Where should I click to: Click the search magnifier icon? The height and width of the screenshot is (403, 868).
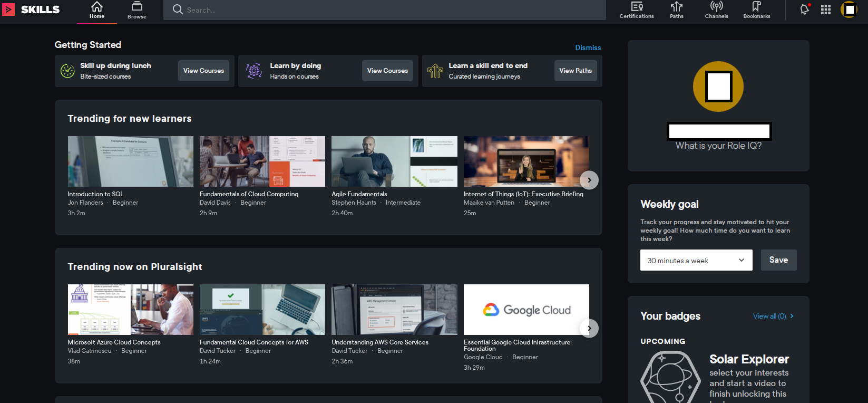[178, 9]
